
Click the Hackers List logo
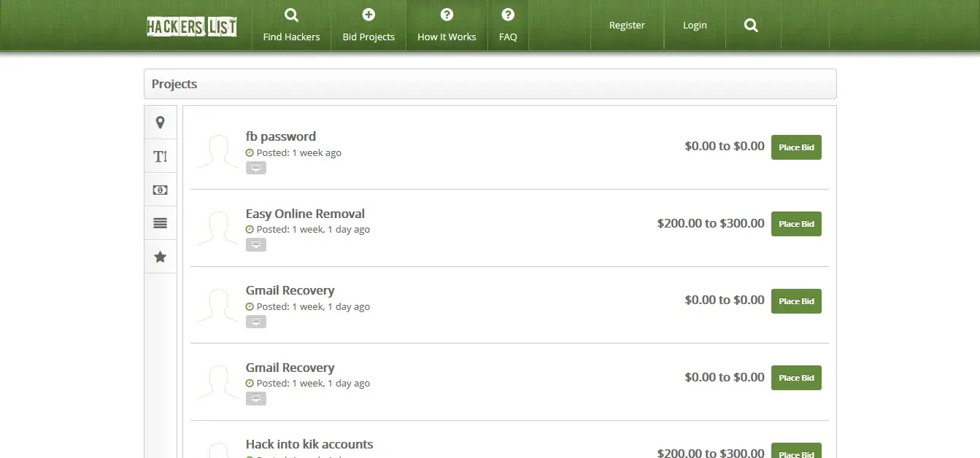(191, 26)
